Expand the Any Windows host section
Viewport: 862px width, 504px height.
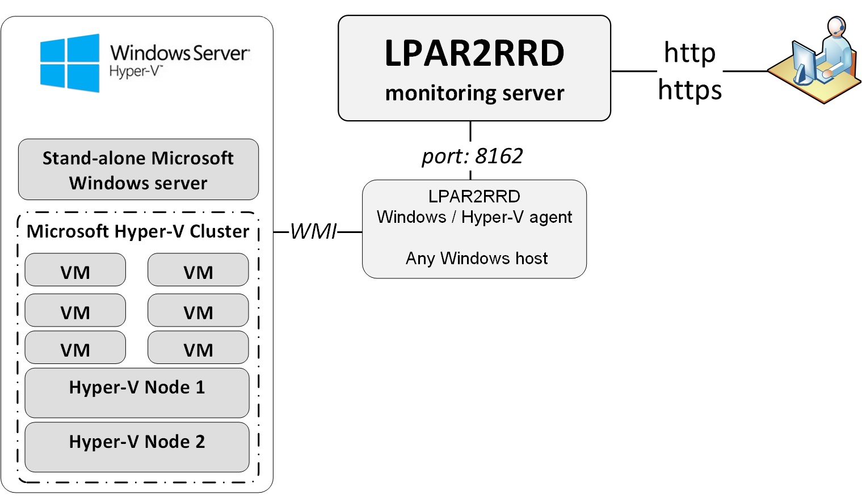pos(476,258)
